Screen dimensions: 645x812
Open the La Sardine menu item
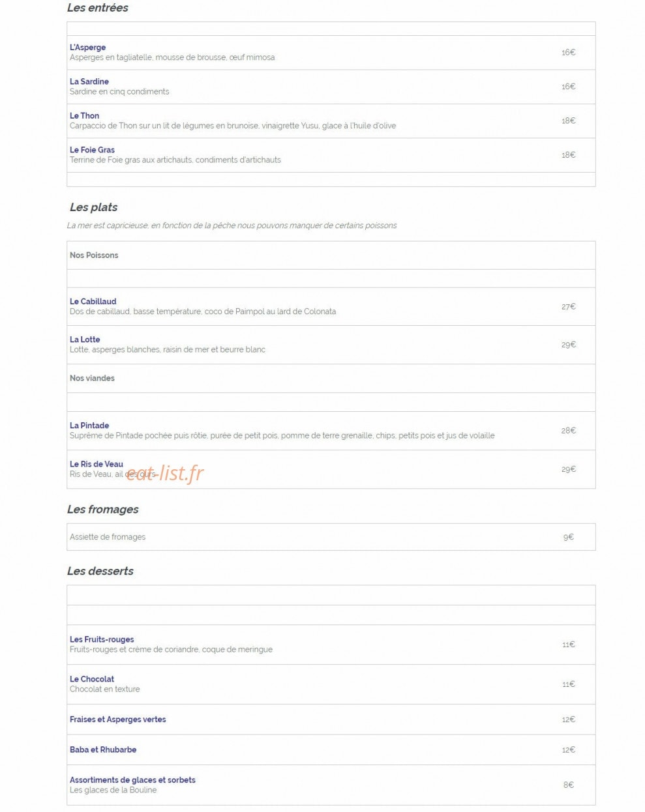89,81
